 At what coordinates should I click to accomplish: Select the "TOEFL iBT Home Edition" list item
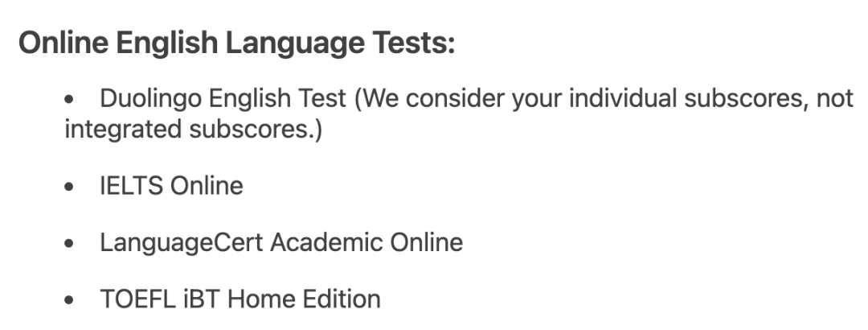(x=240, y=299)
